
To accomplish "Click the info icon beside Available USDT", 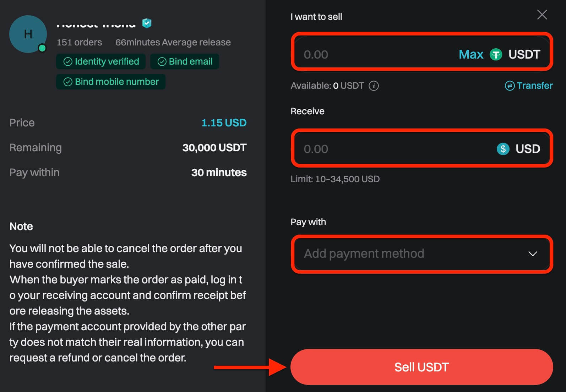I will (374, 86).
